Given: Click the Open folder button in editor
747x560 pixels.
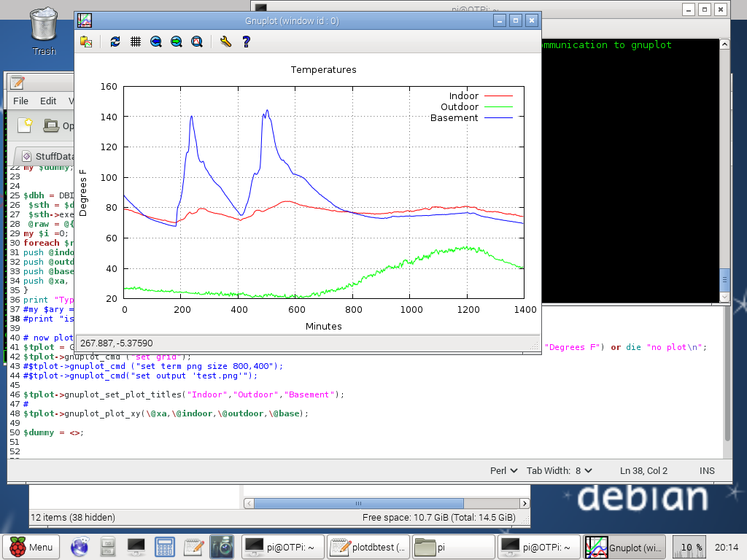Looking at the screenshot, I should 58,125.
